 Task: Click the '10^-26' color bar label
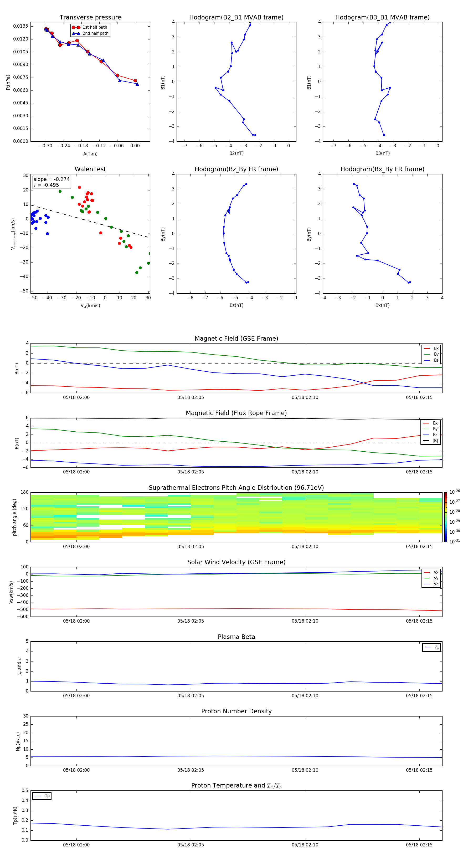[455, 492]
